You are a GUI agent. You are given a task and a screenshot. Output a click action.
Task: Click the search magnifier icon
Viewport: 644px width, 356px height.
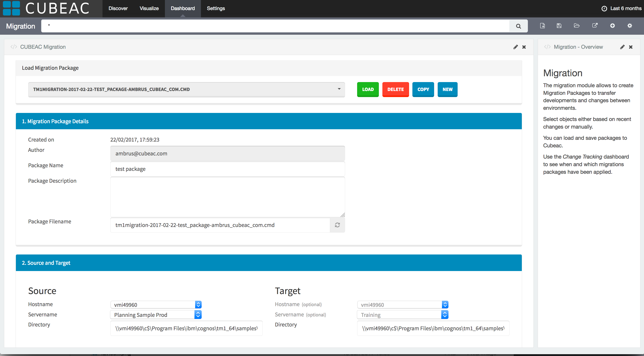518,26
